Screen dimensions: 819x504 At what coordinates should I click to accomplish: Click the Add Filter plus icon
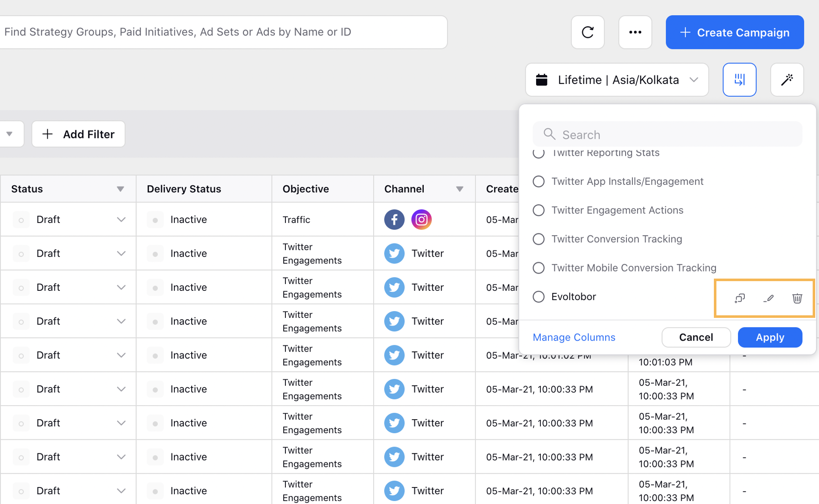pos(47,134)
